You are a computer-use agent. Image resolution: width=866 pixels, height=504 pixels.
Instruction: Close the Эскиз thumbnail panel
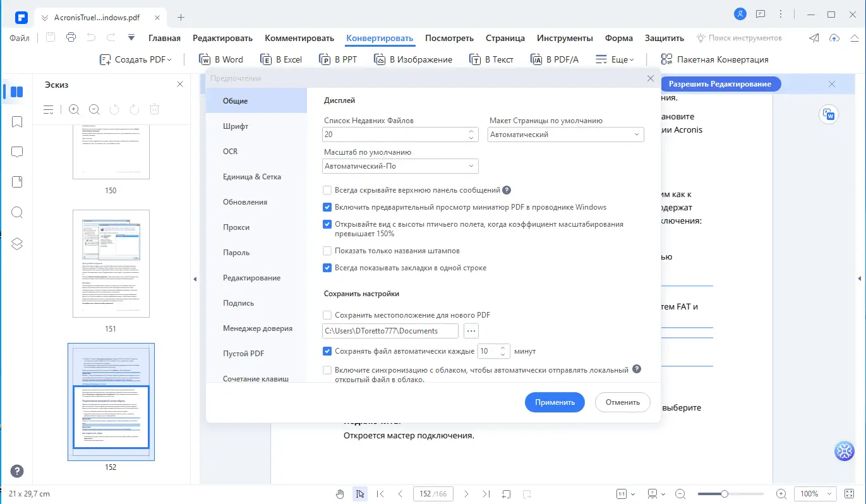[x=180, y=84]
